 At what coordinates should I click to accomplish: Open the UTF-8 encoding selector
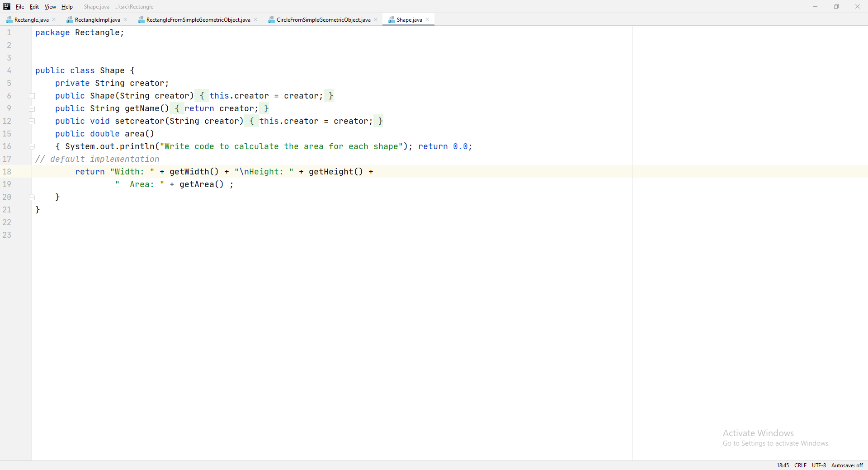coord(819,465)
